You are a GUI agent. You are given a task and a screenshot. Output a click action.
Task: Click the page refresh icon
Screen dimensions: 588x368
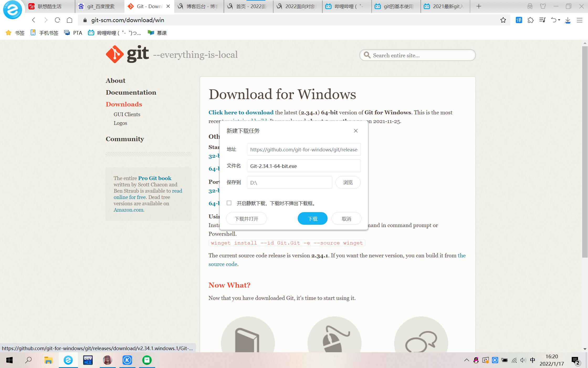57,20
